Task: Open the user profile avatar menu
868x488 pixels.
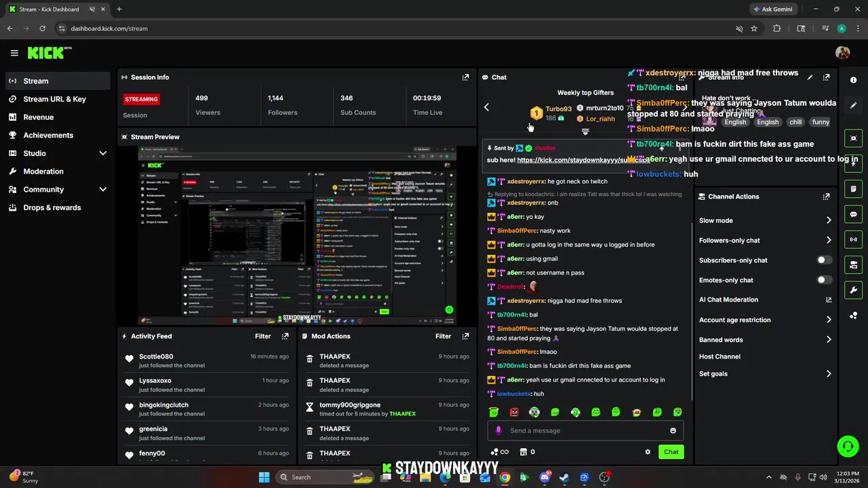Action: click(843, 53)
